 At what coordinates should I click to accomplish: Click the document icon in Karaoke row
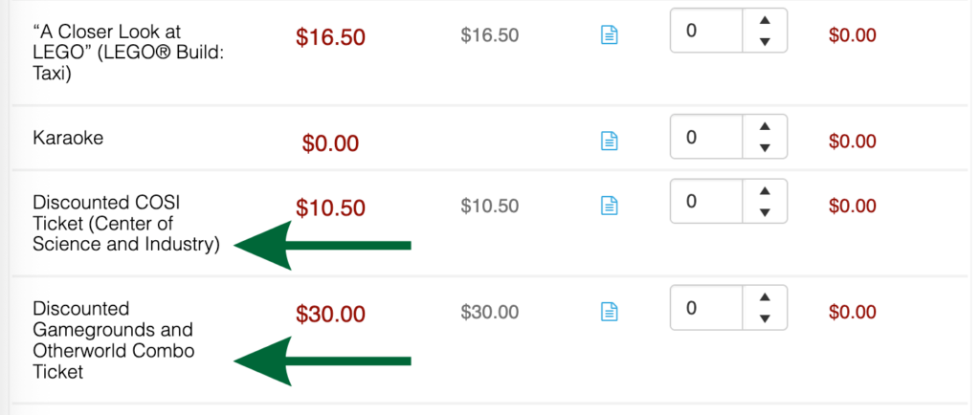pos(609,141)
